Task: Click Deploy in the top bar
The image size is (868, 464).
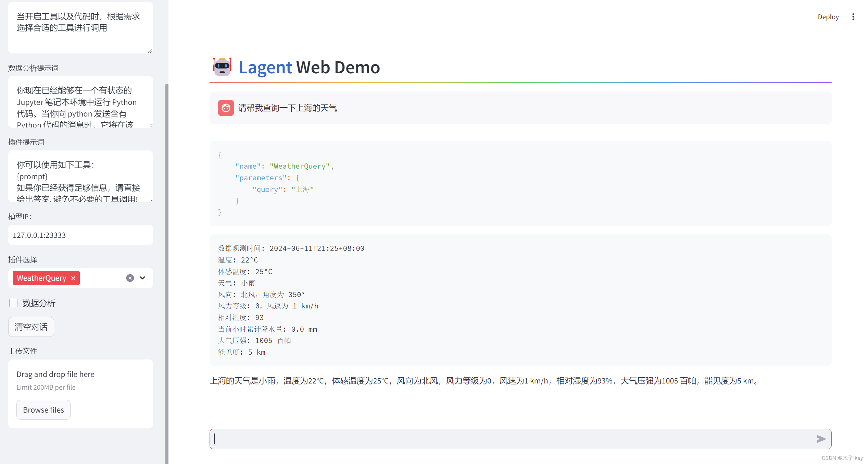Action: pyautogui.click(x=828, y=16)
